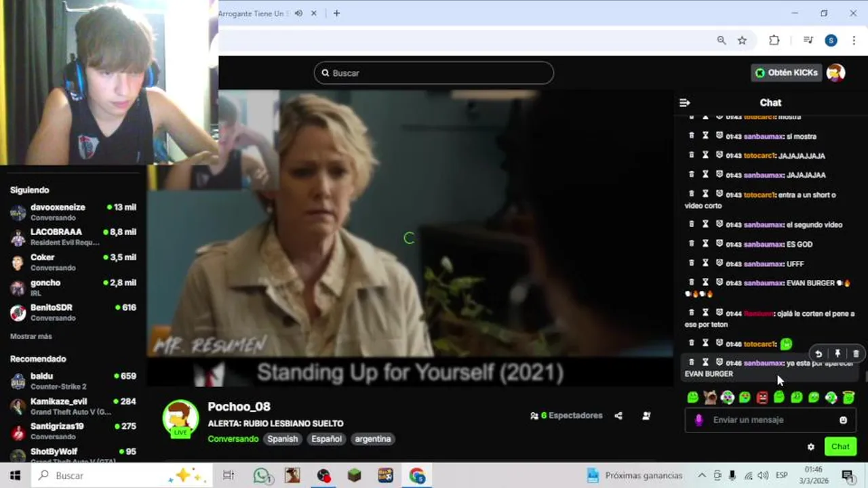Select the Español tag
868x488 pixels.
point(326,439)
